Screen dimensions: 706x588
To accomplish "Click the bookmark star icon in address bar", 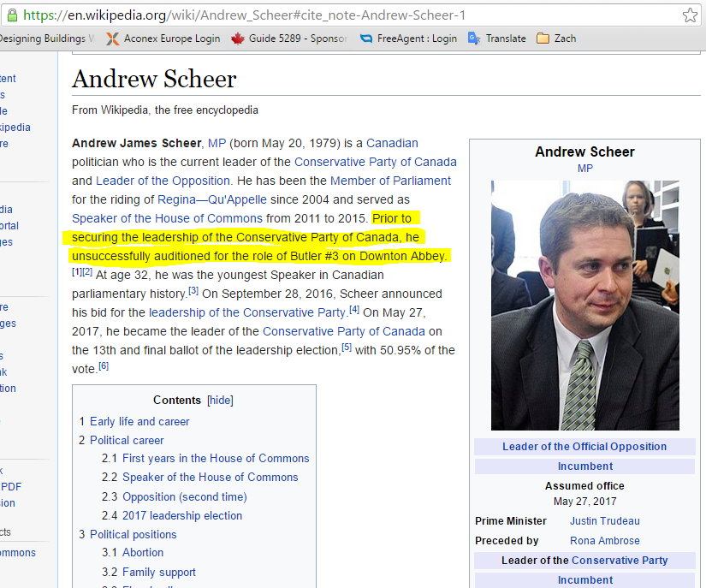I will pyautogui.click(x=690, y=15).
